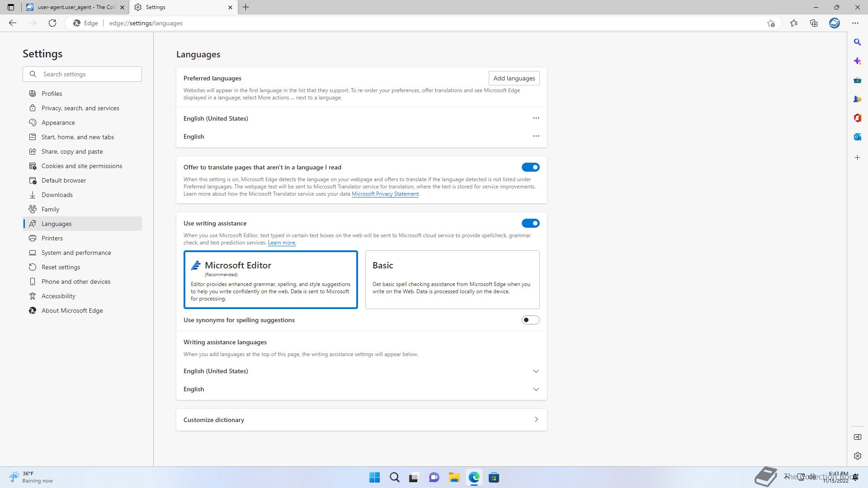Screen dimensions: 868x488
Task: Open More actions for English (United States)
Action: pyautogui.click(x=536, y=118)
